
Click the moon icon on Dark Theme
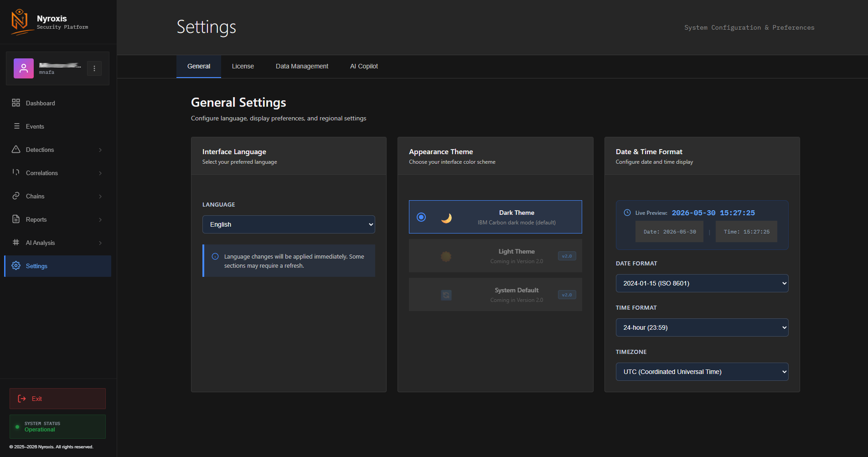446,218
